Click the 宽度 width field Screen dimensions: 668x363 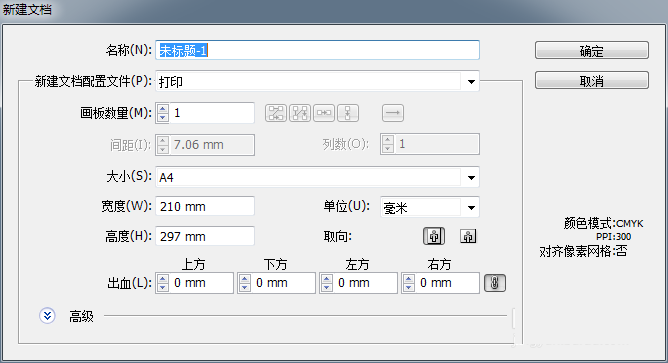coord(205,206)
